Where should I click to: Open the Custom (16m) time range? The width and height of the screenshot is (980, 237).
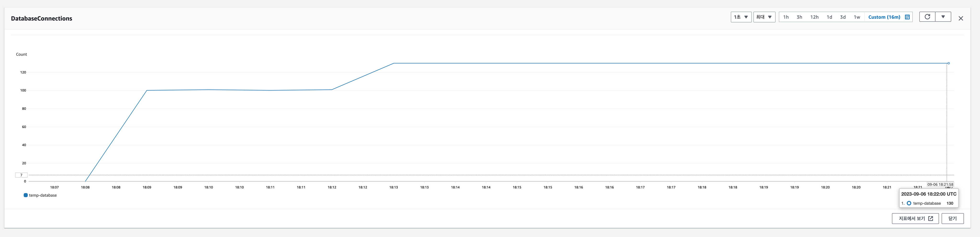884,17
